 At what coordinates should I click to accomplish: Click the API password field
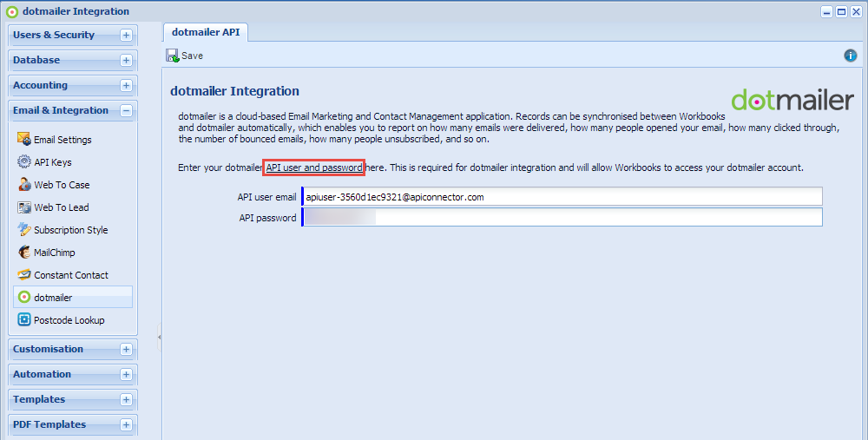coord(562,217)
